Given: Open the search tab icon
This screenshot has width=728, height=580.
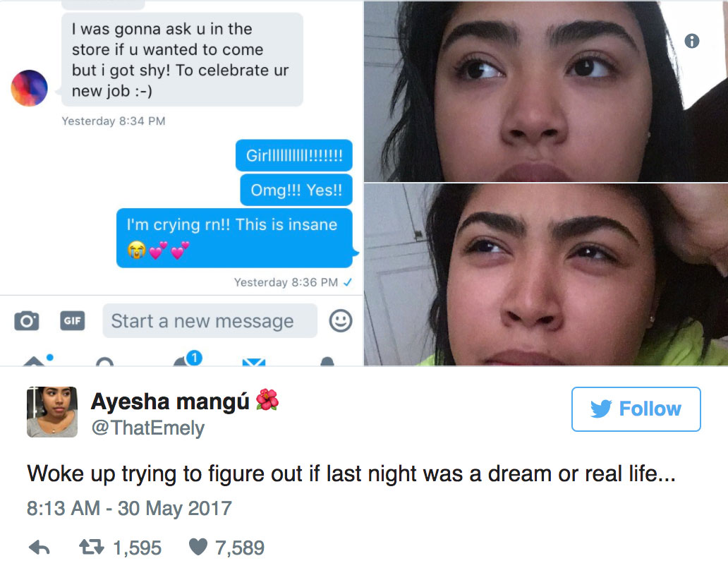Looking at the screenshot, I should (x=104, y=361).
